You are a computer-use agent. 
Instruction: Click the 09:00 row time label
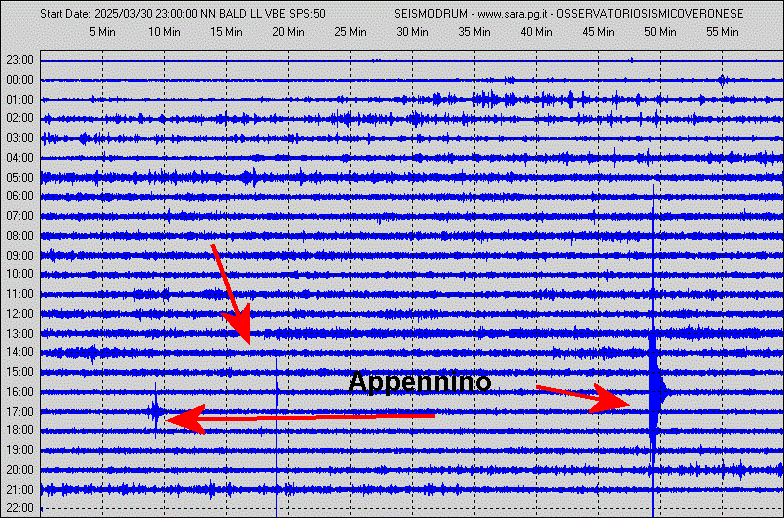20,256
